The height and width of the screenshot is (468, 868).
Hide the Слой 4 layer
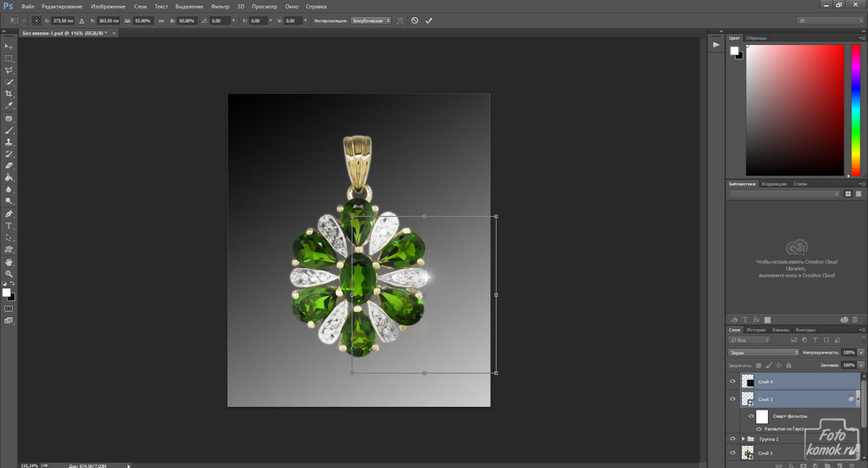733,382
